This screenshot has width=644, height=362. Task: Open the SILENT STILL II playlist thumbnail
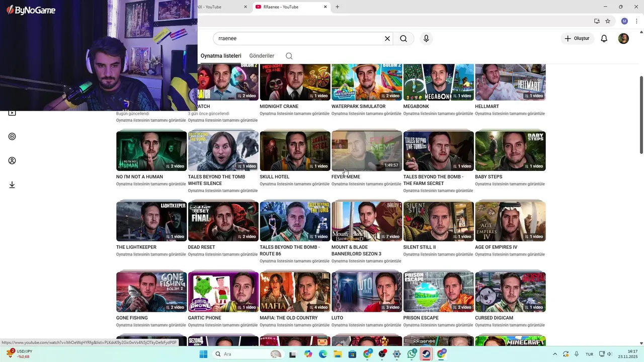click(x=438, y=221)
